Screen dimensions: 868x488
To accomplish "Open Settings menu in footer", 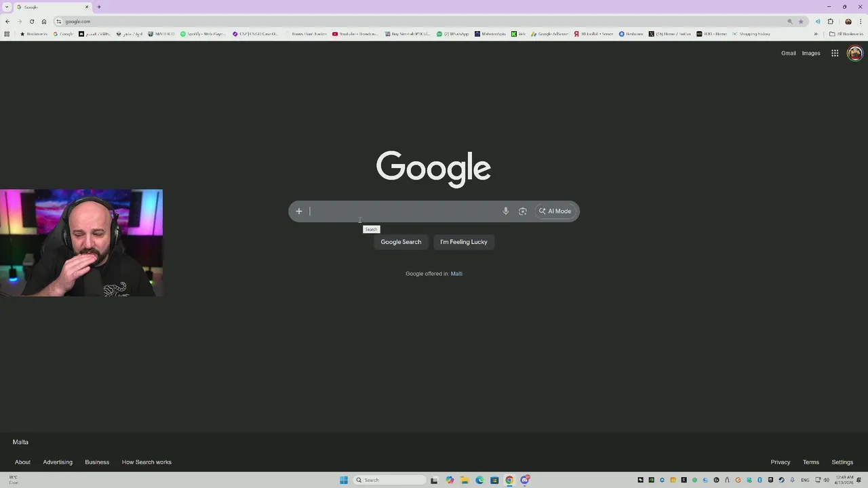I will tap(842, 462).
